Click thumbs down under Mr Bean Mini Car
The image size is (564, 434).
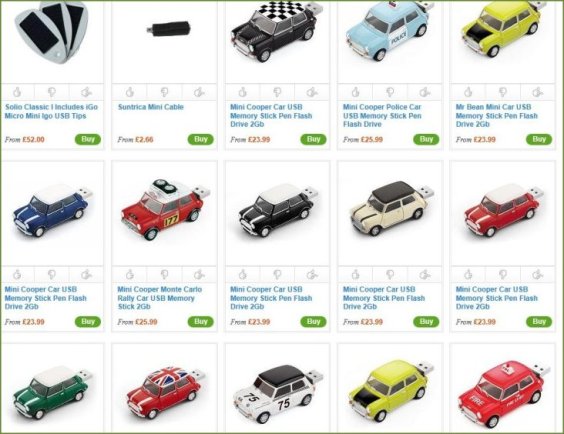[503, 92]
